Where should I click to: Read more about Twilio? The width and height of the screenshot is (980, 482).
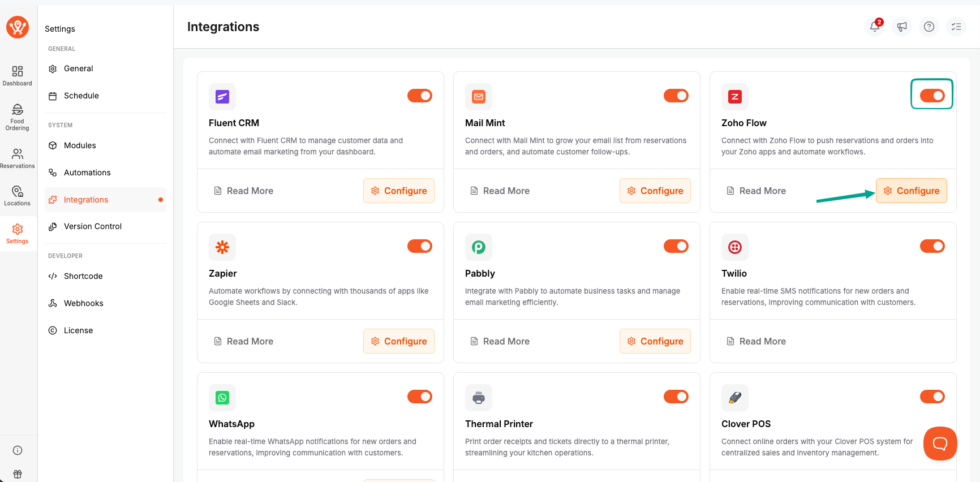757,341
